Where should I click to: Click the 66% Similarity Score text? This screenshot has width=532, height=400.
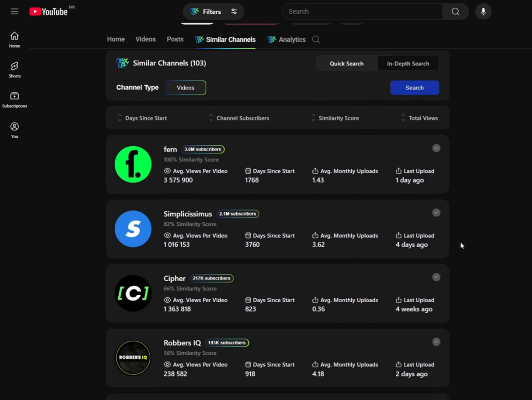coord(190,288)
